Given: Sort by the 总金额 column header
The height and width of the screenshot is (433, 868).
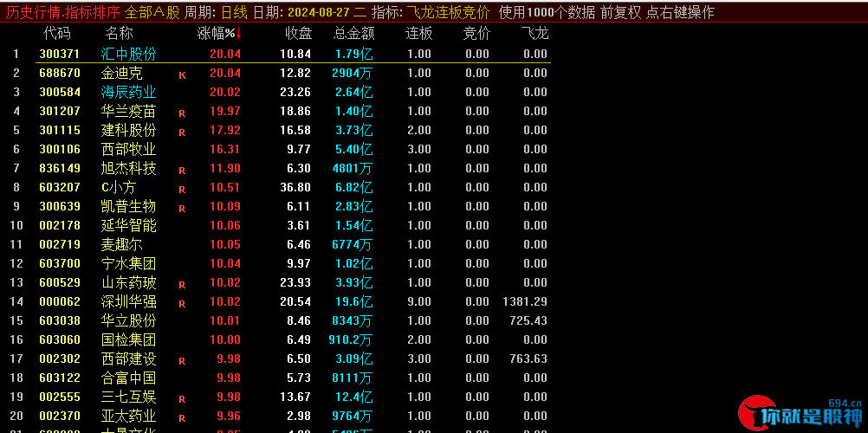Looking at the screenshot, I should (x=354, y=35).
